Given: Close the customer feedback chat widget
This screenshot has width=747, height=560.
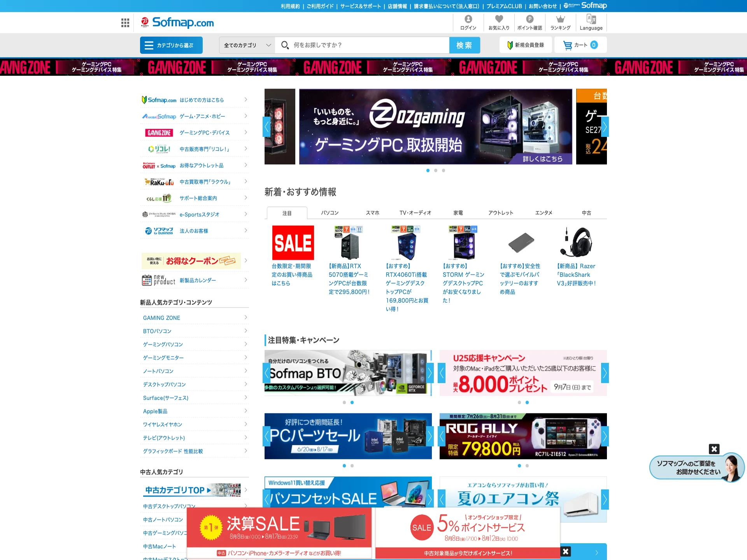Looking at the screenshot, I should 714,449.
